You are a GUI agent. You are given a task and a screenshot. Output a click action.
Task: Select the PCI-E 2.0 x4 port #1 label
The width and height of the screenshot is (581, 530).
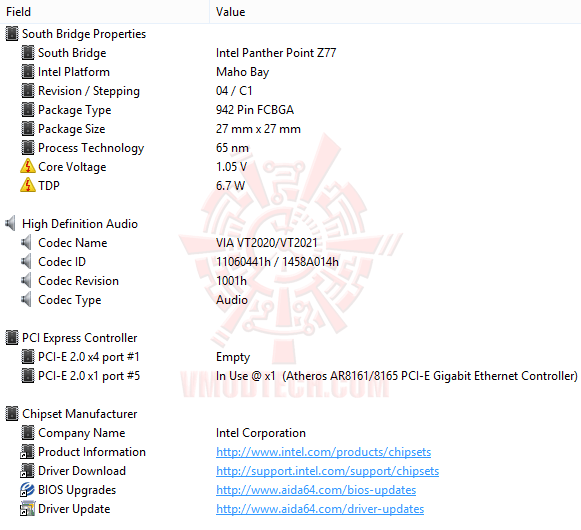89,357
